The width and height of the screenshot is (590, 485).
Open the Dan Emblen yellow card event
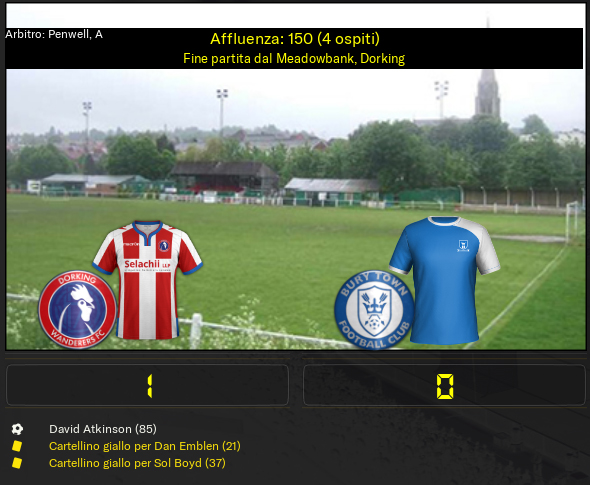click(x=145, y=446)
